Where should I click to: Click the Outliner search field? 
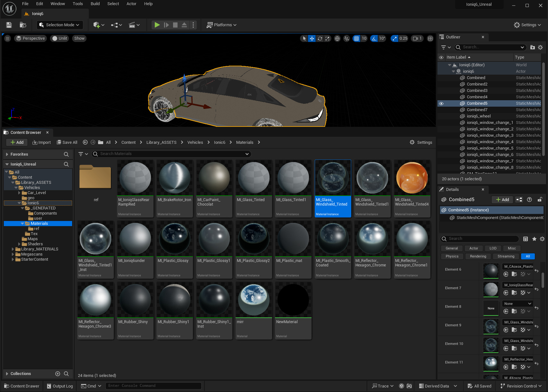490,47
